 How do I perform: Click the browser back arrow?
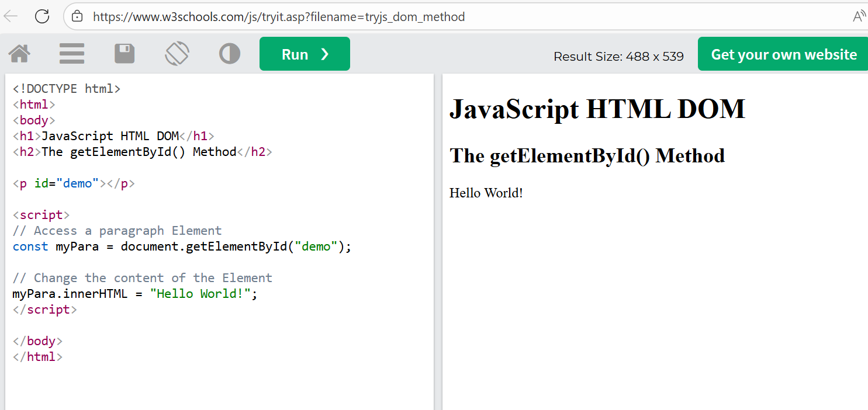tap(11, 16)
